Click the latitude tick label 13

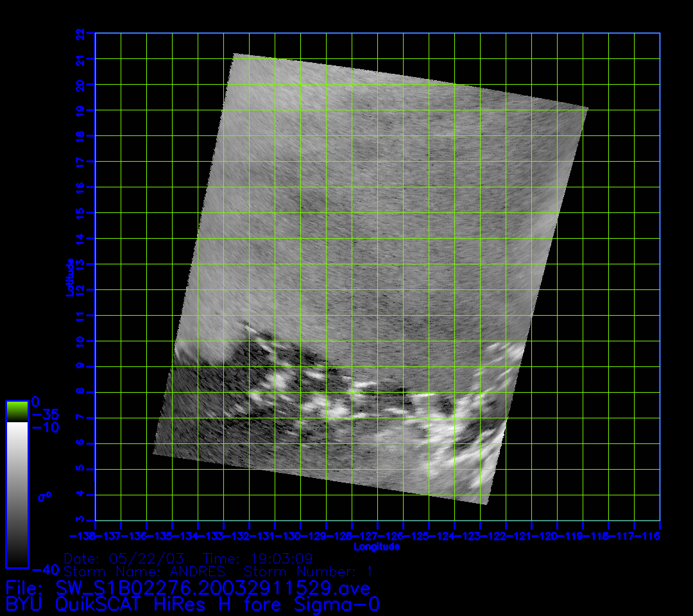pyautogui.click(x=80, y=264)
